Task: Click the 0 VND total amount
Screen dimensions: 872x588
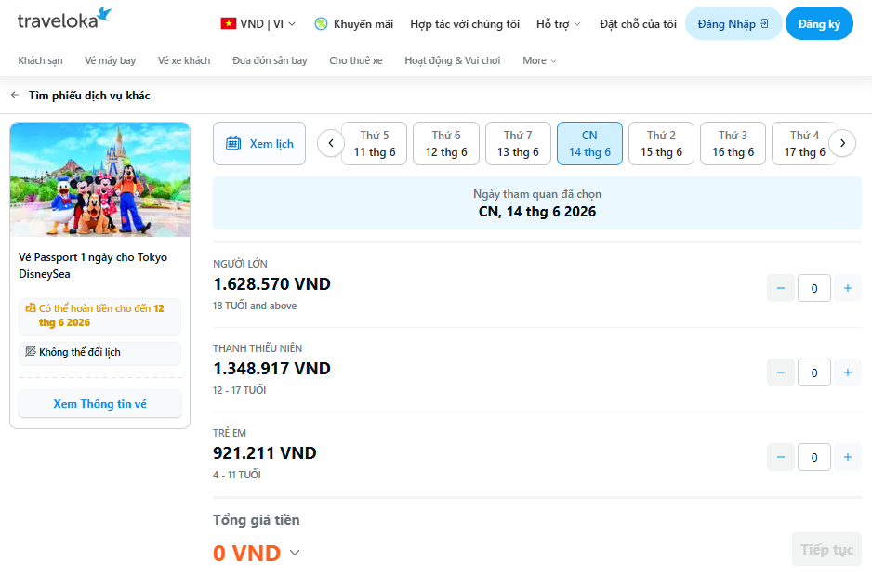Action: click(x=247, y=553)
